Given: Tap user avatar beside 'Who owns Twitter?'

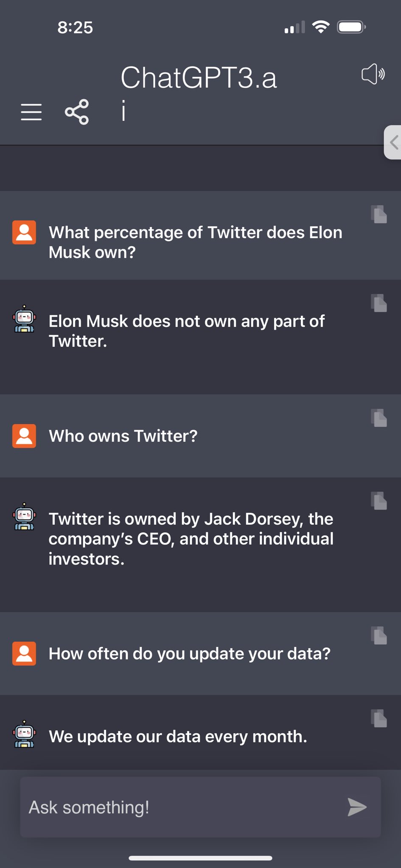Looking at the screenshot, I should (24, 436).
